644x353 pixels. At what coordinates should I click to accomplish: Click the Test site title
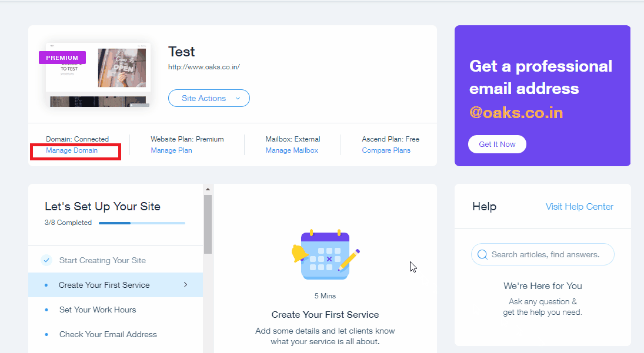[x=182, y=52]
